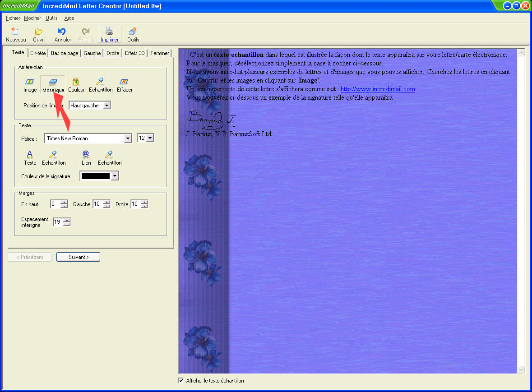Open the Position de l'image dropdown

coord(107,106)
